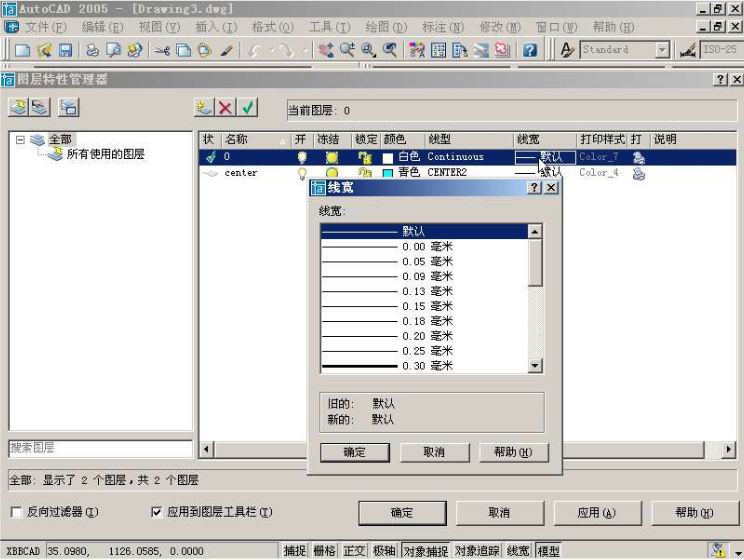The image size is (744, 560).
Task: Click the Plot Preview icon
Action: coord(113,49)
